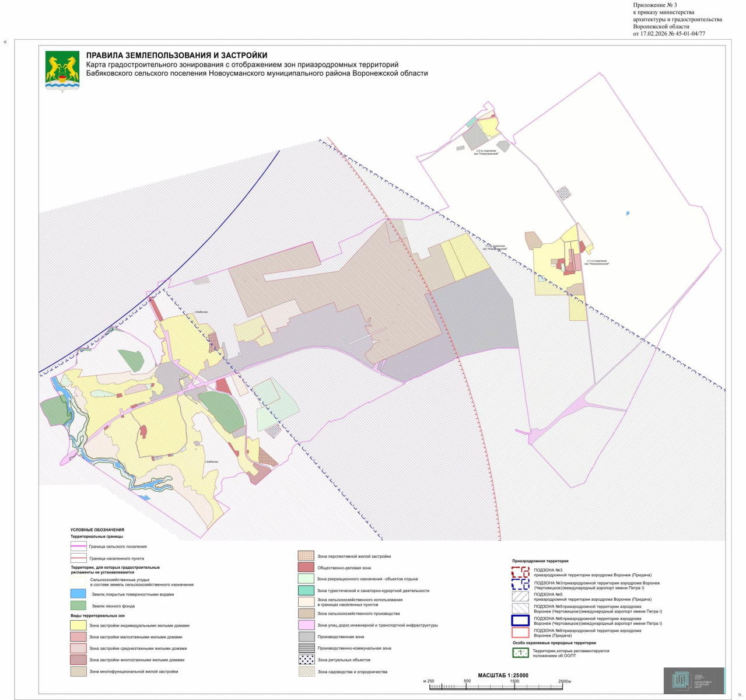The image size is (746, 700).
Task: Click the thick blue ПОДЗОНА №6 symbol
Action: [x=520, y=621]
